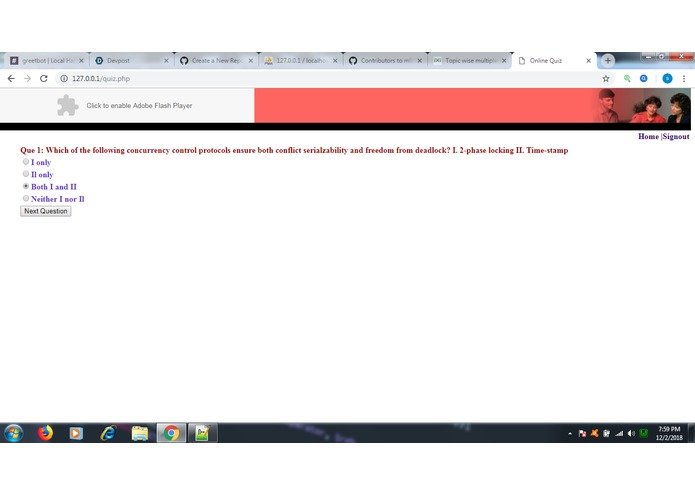Image resolution: width=695 pixels, height=494 pixels.
Task: Open the Chrome profile avatar
Action: pyautogui.click(x=667, y=78)
